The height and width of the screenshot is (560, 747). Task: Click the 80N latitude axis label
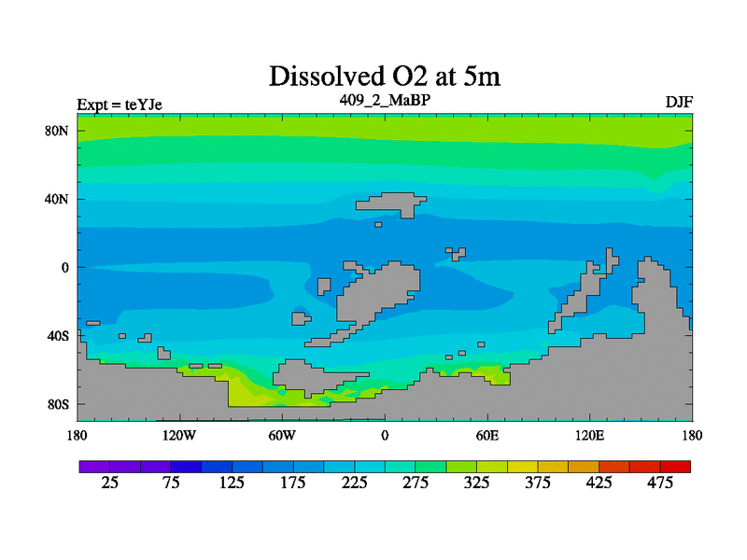[58, 131]
